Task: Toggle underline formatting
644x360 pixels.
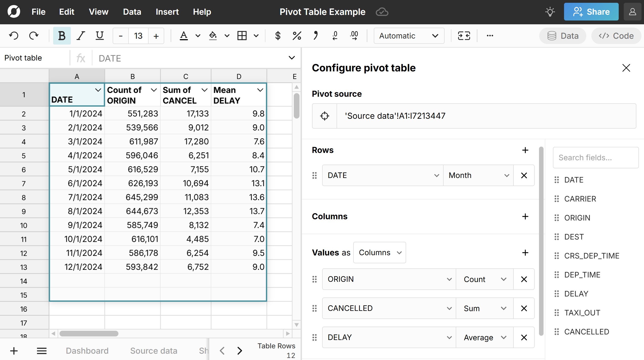Action: tap(99, 35)
